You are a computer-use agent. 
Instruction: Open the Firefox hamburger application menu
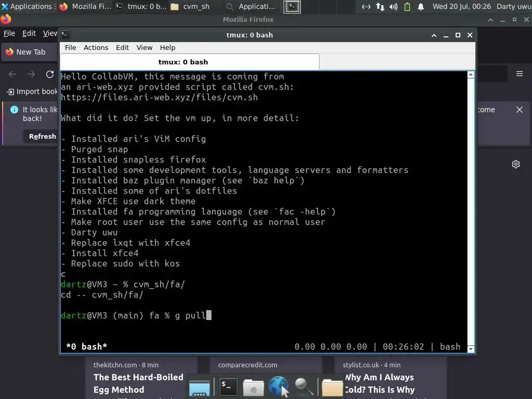coord(520,74)
